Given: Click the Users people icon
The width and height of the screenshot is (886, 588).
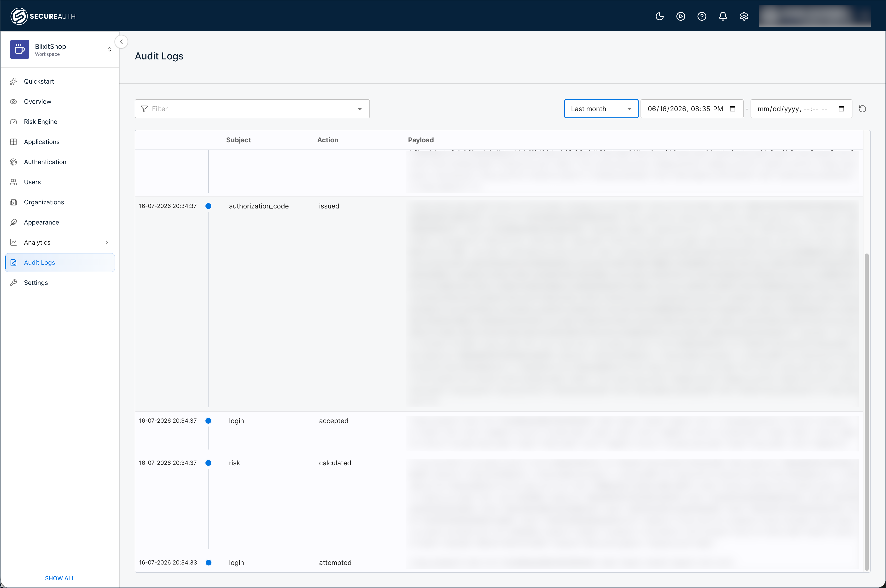Looking at the screenshot, I should (x=13, y=182).
